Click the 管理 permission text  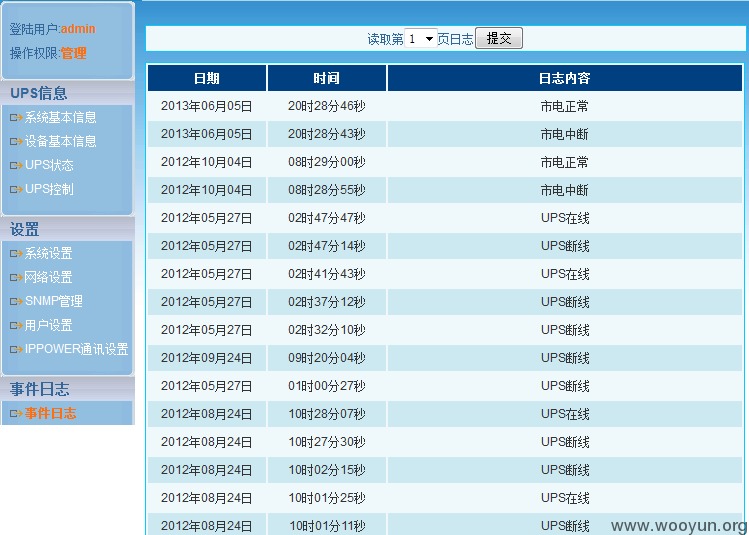[x=74, y=53]
